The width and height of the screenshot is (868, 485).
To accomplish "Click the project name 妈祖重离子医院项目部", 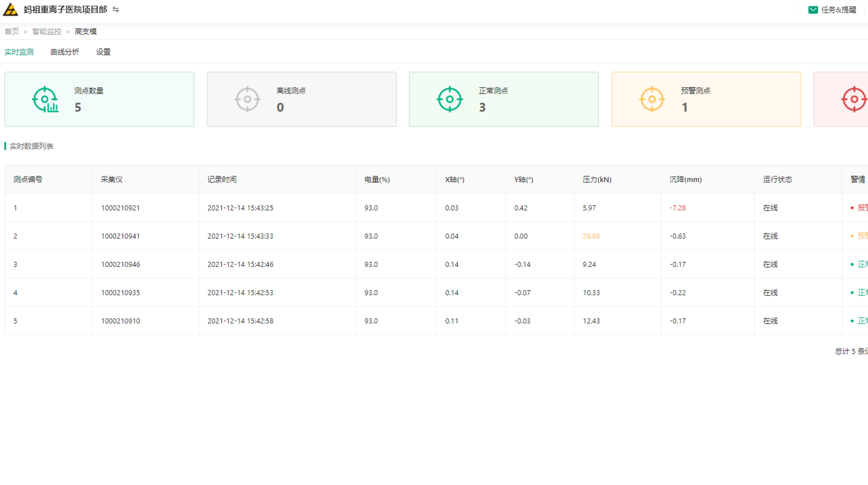I will [65, 10].
